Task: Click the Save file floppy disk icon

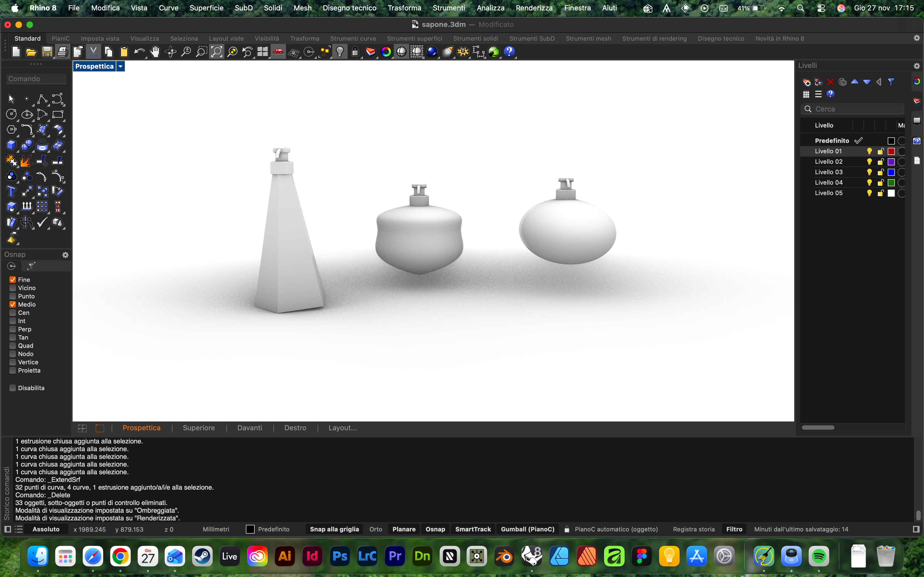Action: pos(46,52)
